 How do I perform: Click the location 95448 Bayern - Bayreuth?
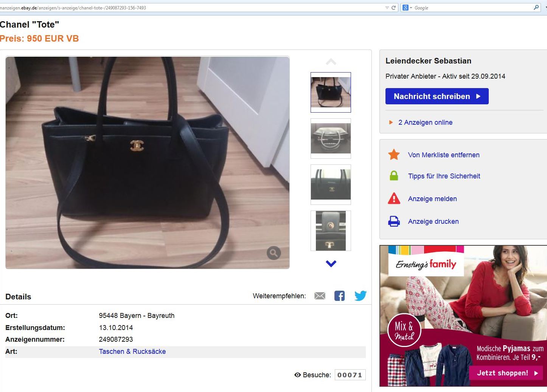point(137,315)
